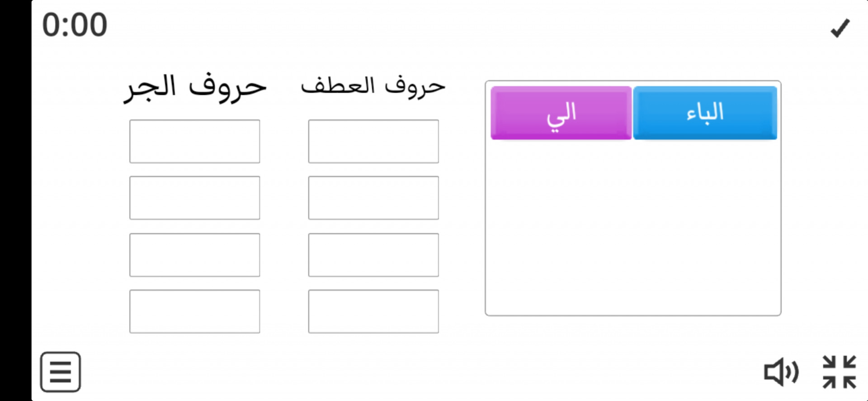Image resolution: width=868 pixels, height=401 pixels.
Task: Click the empty area inside the tile tray
Action: coord(633,226)
